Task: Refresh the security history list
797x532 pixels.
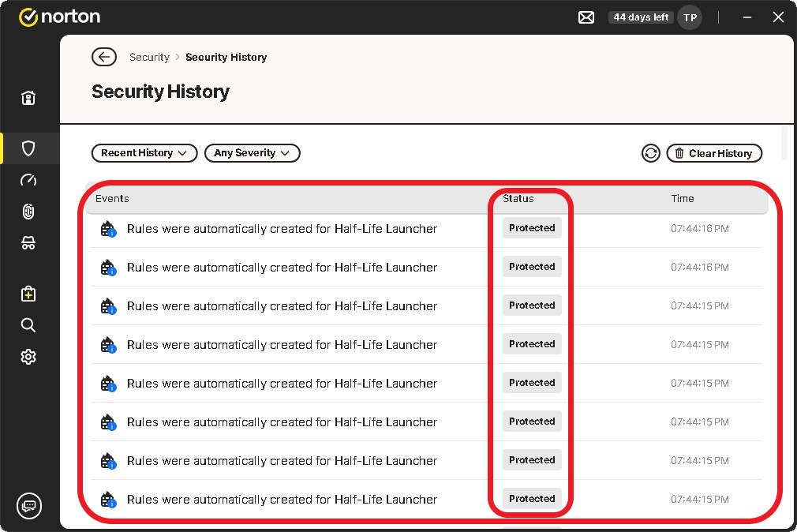Action: click(650, 153)
